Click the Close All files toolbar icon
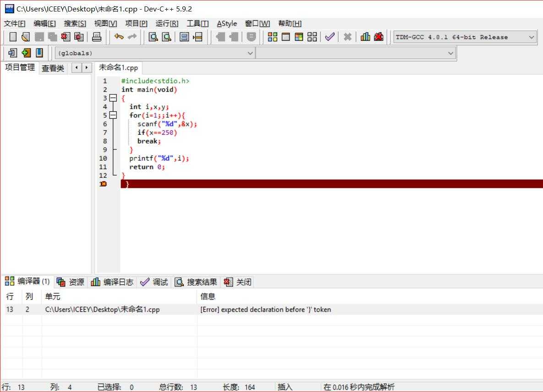Image resolution: width=543 pixels, height=392 pixels. (x=79, y=37)
